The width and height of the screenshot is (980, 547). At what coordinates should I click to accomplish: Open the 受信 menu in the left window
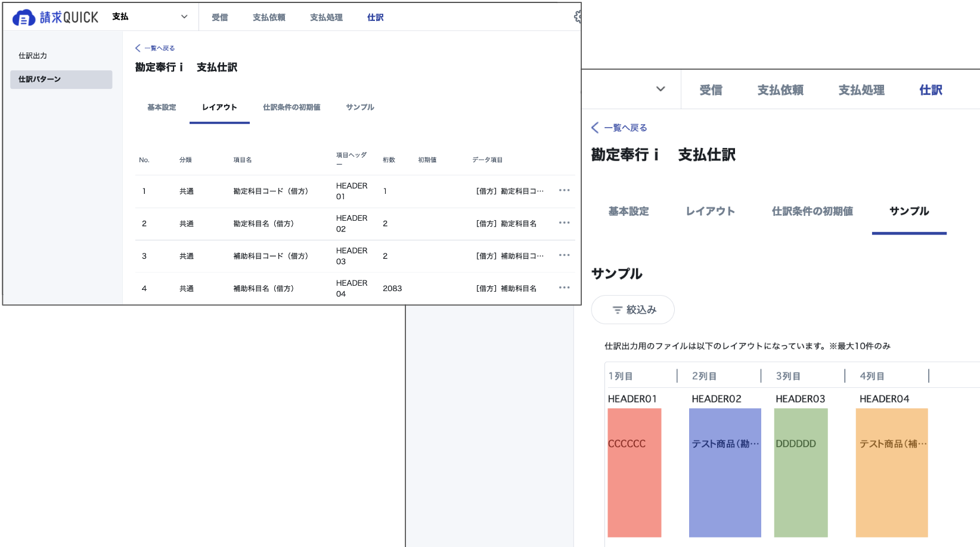(220, 17)
